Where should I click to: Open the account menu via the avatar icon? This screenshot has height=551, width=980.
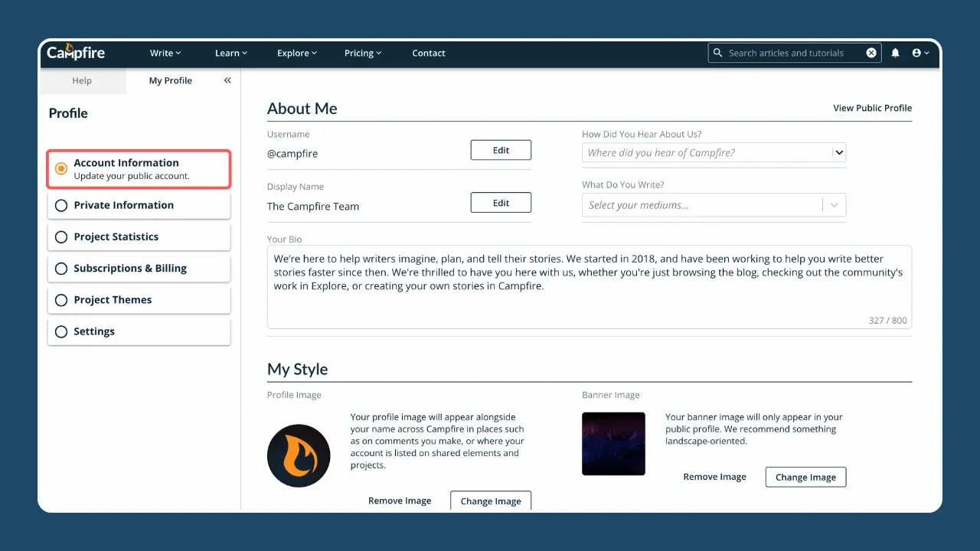918,53
